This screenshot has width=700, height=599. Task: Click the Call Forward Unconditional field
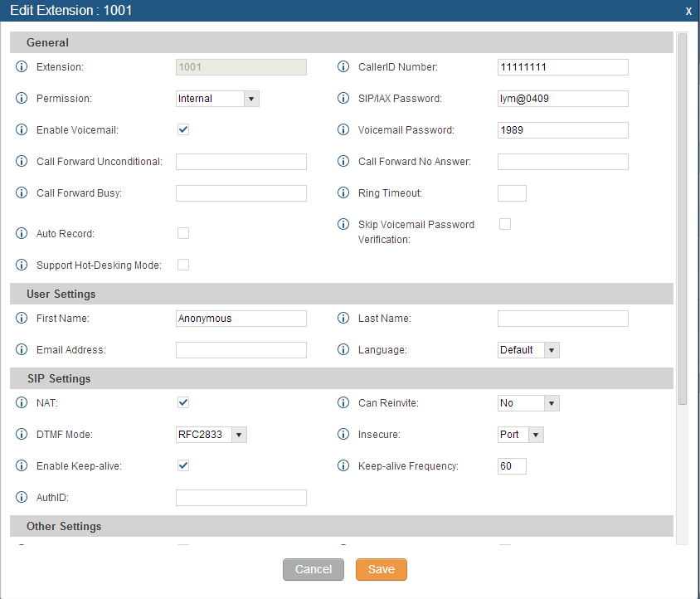(241, 162)
